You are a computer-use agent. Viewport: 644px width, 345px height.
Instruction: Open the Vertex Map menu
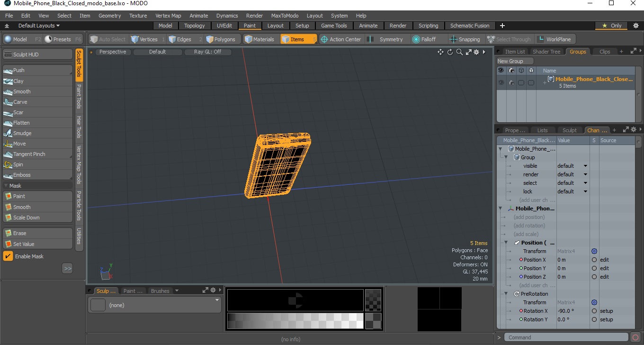(x=168, y=16)
